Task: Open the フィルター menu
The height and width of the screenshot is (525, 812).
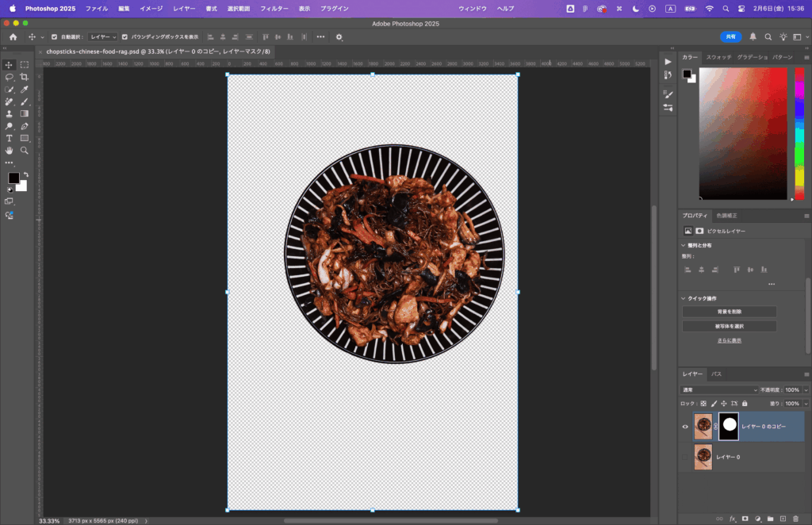Action: pyautogui.click(x=274, y=8)
